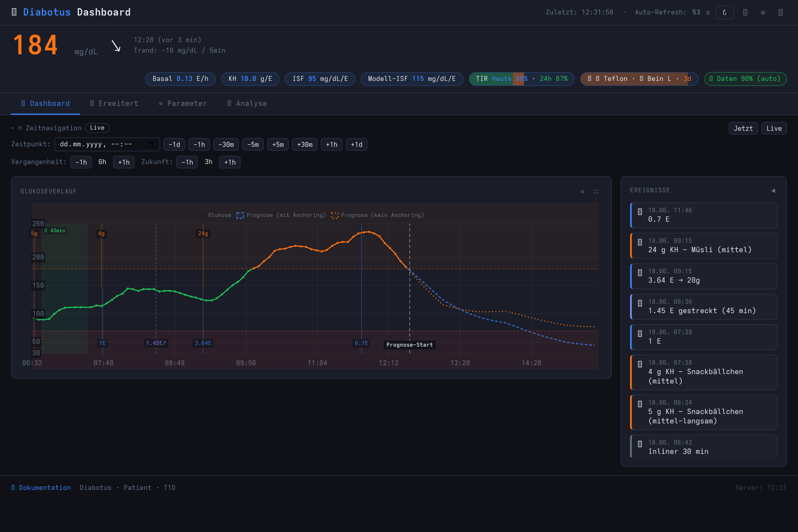
Task: Jump forward one hour with the Zeitpunkt +1h button
Action: (x=331, y=145)
